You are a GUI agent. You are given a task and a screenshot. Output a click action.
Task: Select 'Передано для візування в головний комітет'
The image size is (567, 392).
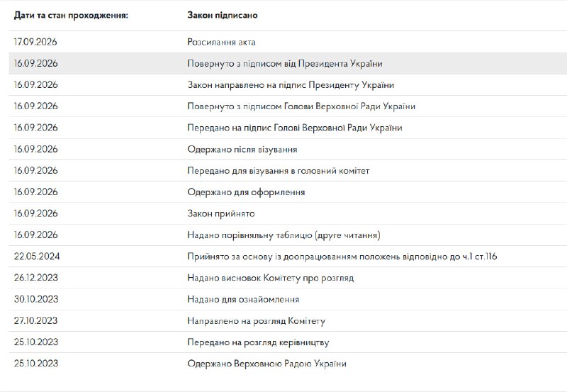pyautogui.click(x=288, y=171)
